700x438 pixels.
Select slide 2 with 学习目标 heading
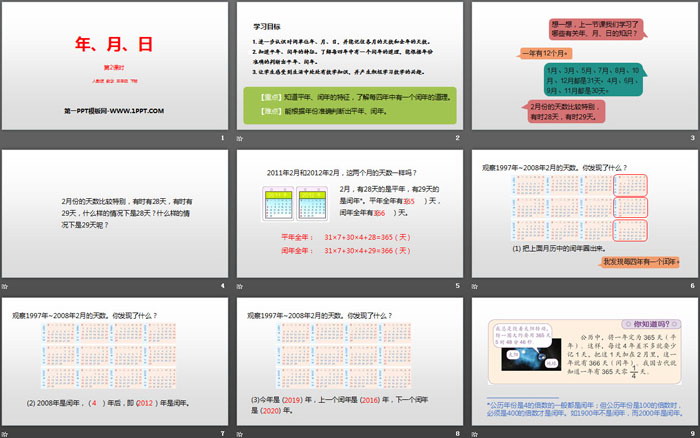coord(350,66)
